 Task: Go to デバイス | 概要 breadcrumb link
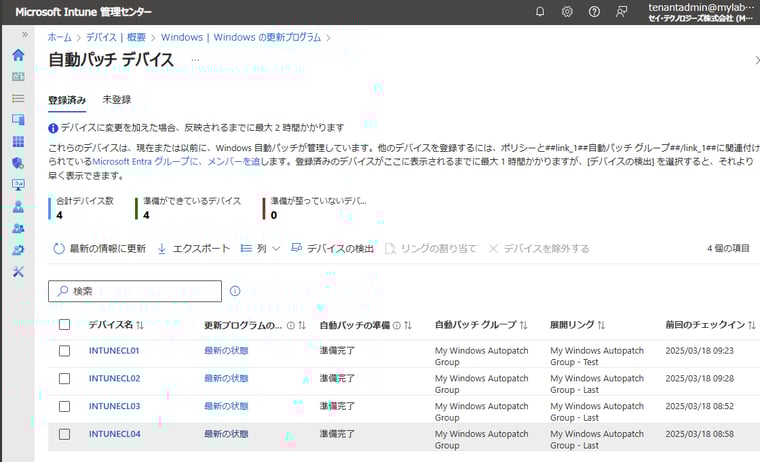(x=116, y=37)
